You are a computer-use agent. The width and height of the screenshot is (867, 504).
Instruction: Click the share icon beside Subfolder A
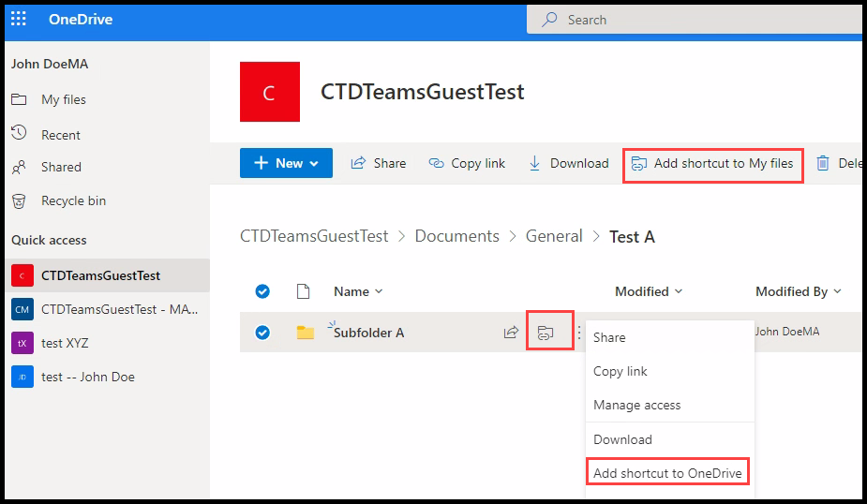[x=511, y=333]
